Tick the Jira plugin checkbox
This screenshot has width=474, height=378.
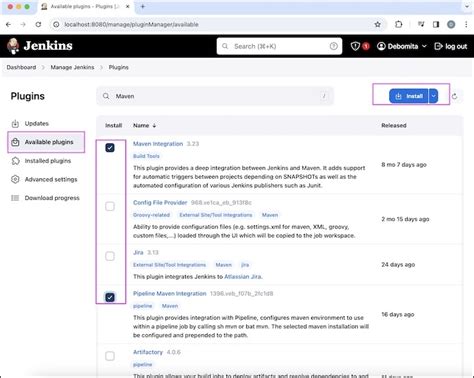coord(110,256)
